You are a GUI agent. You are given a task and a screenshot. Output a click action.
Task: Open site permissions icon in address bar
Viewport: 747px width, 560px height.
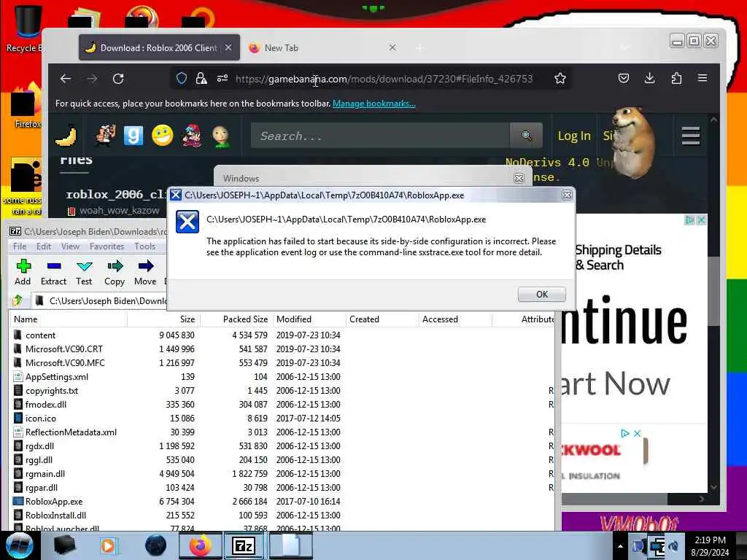click(x=222, y=78)
